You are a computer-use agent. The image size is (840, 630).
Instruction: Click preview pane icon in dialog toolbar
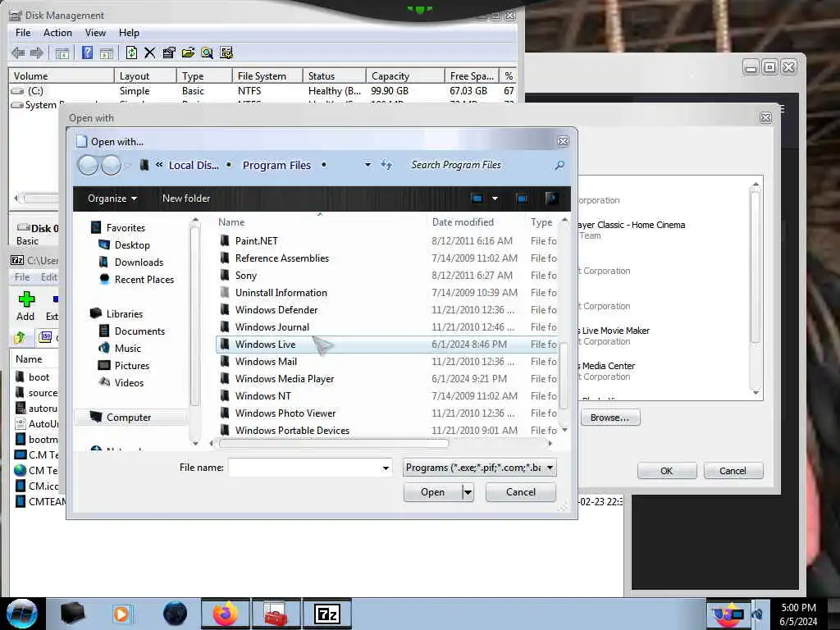[521, 199]
